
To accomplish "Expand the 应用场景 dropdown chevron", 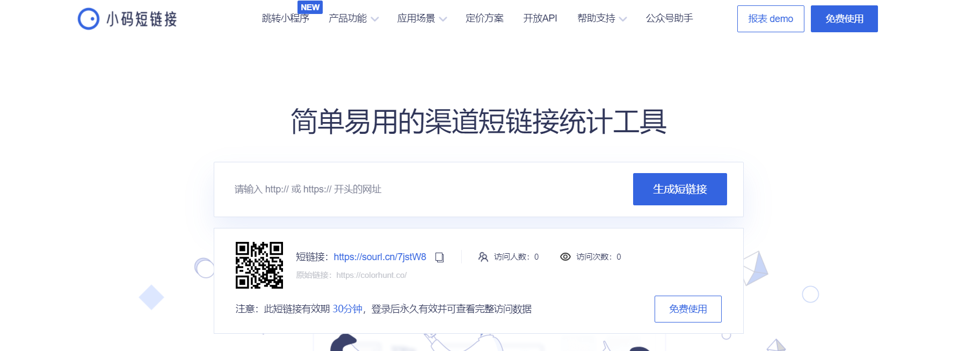I will point(443,19).
